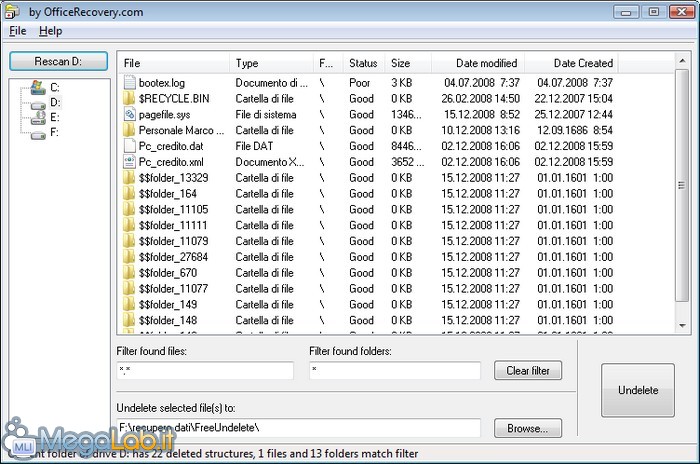Sort by the Status column header
700x464 pixels.
(x=363, y=63)
